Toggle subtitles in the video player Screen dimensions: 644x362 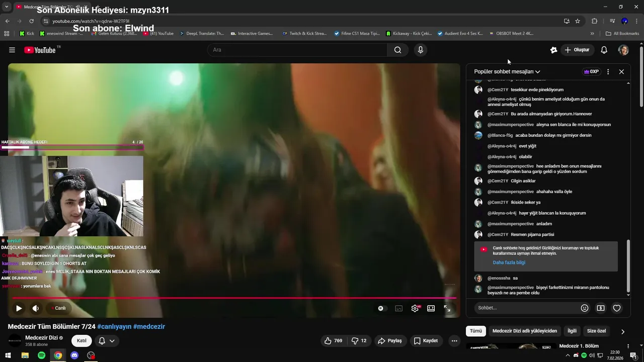pyautogui.click(x=398, y=308)
